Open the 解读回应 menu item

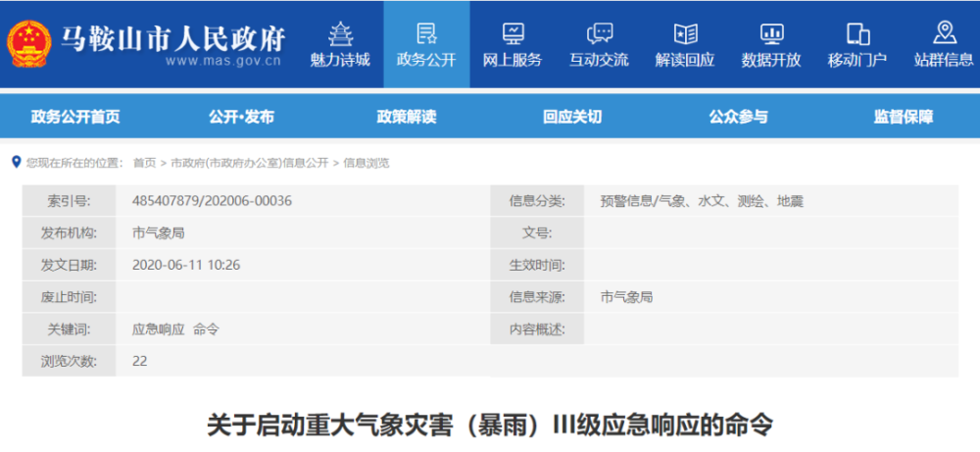[685, 60]
